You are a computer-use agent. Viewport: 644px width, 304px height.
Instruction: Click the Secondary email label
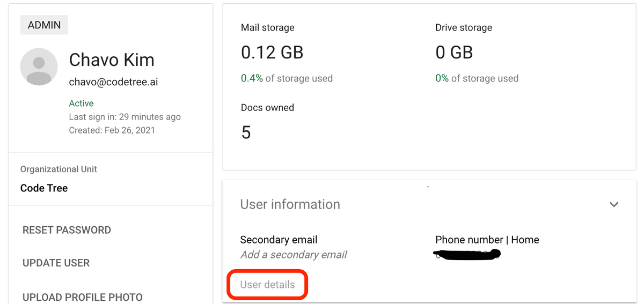pos(279,240)
